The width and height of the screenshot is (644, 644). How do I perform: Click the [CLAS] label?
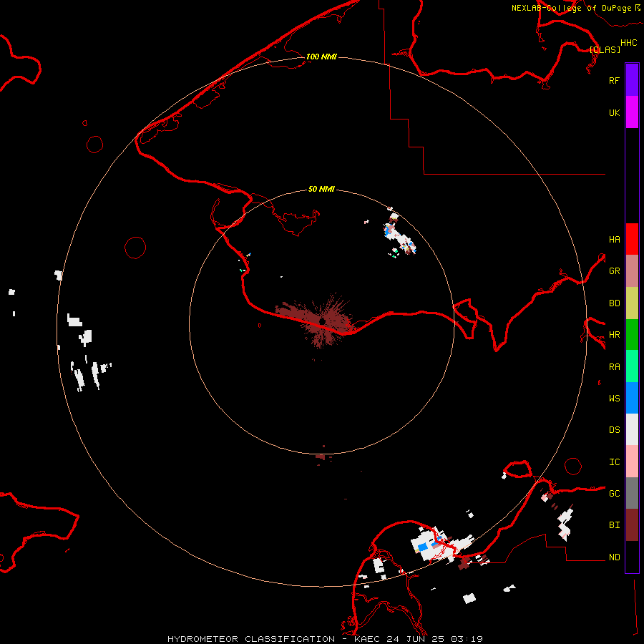pyautogui.click(x=605, y=49)
